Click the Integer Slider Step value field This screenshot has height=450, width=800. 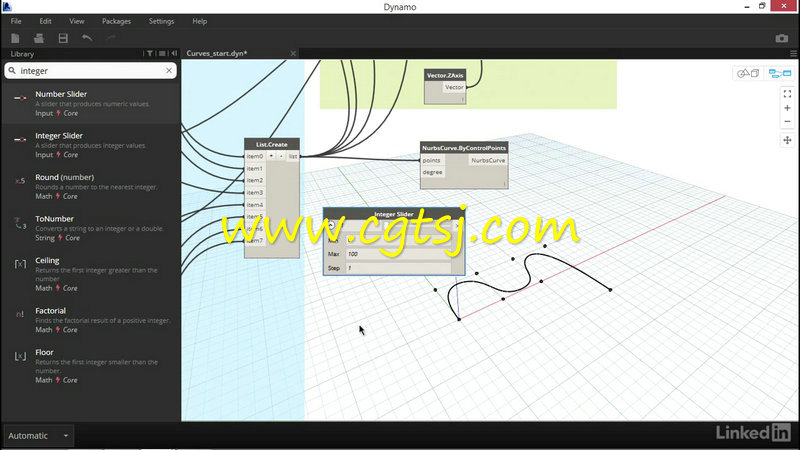(x=398, y=268)
